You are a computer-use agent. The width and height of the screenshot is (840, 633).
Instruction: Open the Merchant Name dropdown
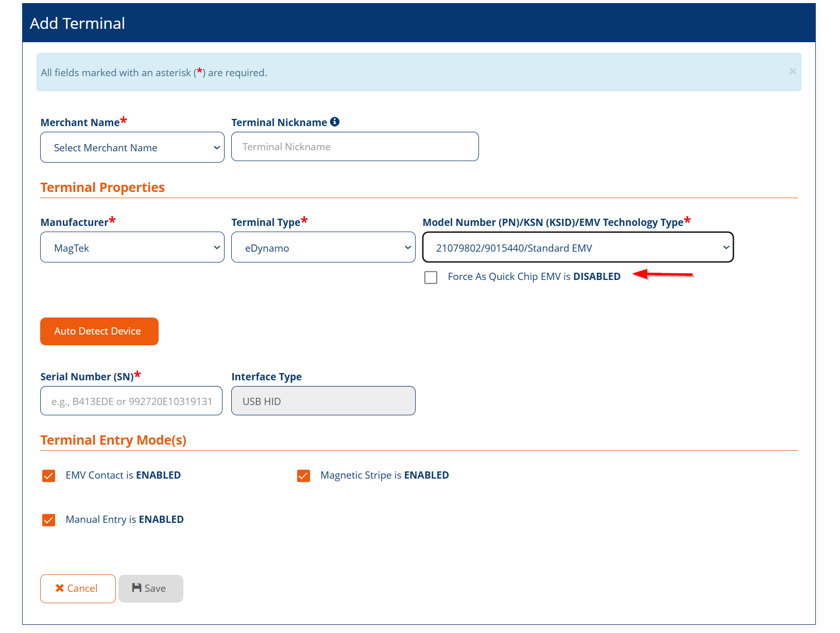132,148
